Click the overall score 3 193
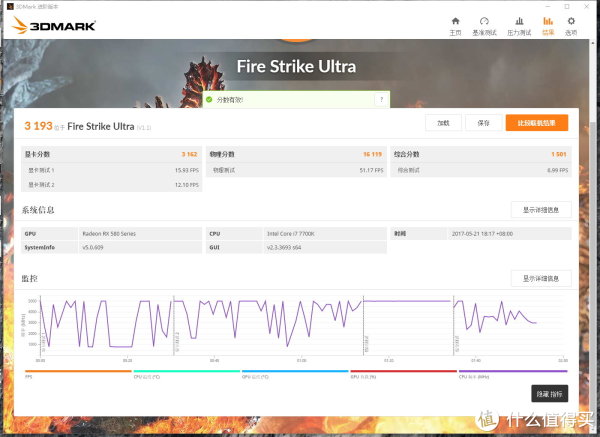 (x=38, y=126)
